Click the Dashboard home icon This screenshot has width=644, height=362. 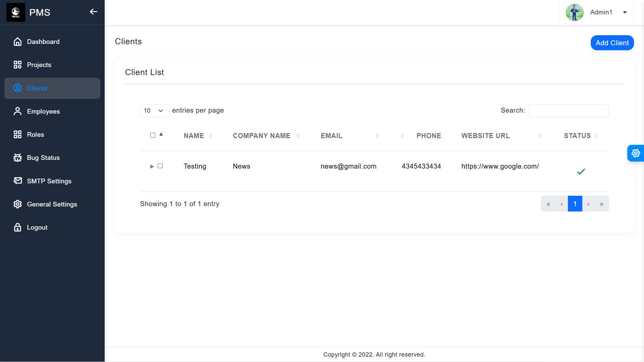17,42
